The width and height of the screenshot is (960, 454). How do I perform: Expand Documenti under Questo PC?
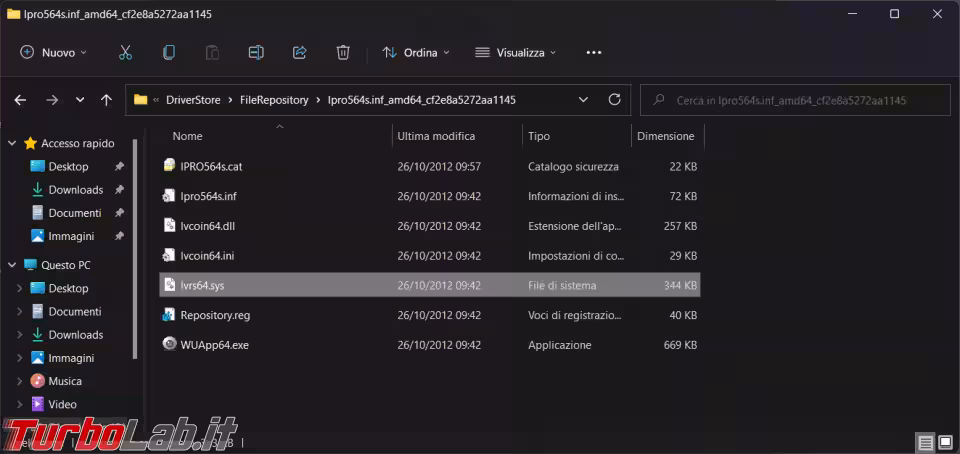(20, 311)
